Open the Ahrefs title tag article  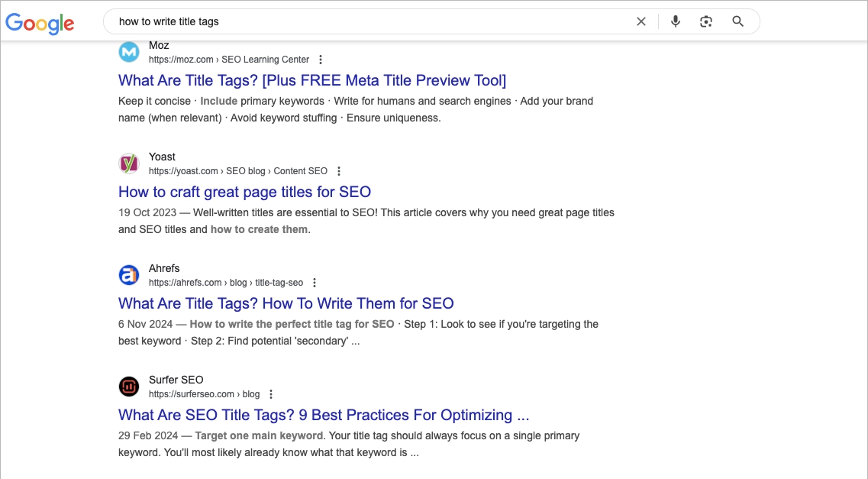(286, 303)
